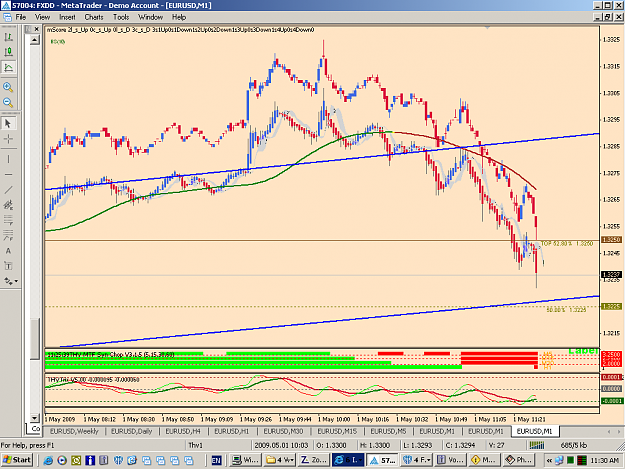Pick the stacked-lines tool above the Fibonacci tool
Screen dimensions: 625x469
pos(8,220)
